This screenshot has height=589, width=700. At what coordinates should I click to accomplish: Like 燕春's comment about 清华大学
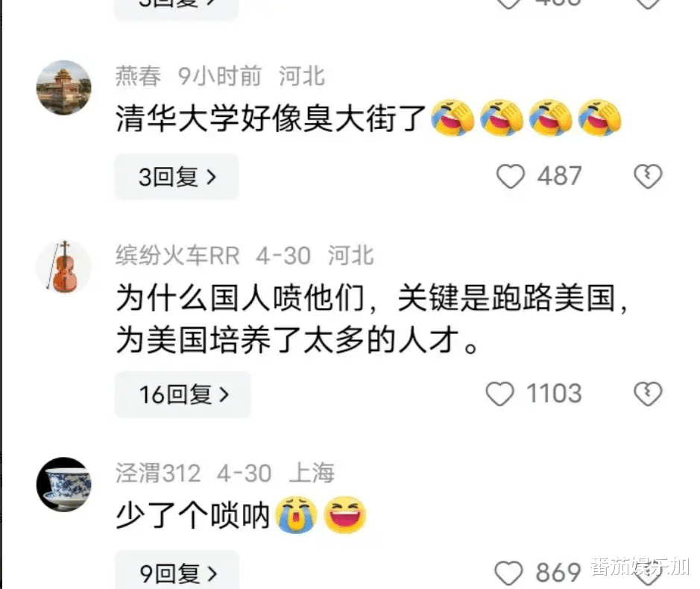[510, 177]
